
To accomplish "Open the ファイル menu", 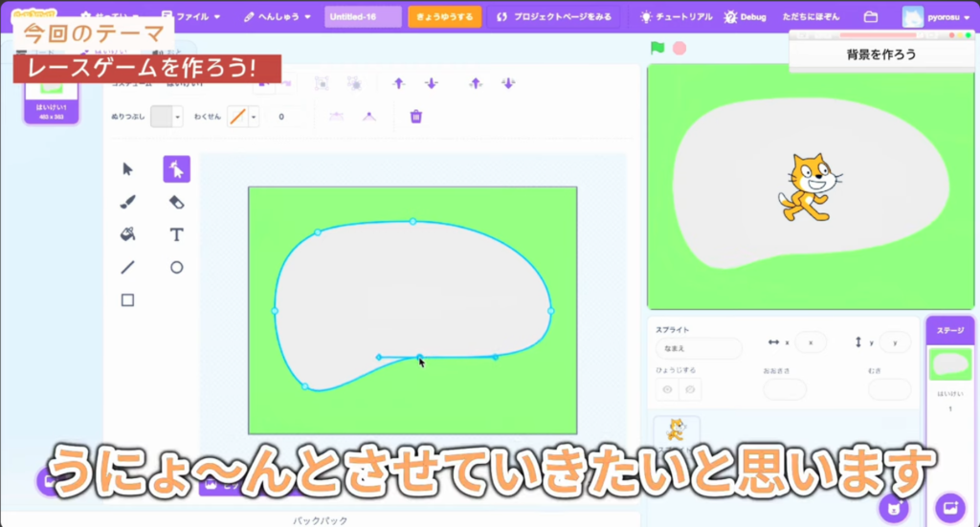I will [191, 17].
